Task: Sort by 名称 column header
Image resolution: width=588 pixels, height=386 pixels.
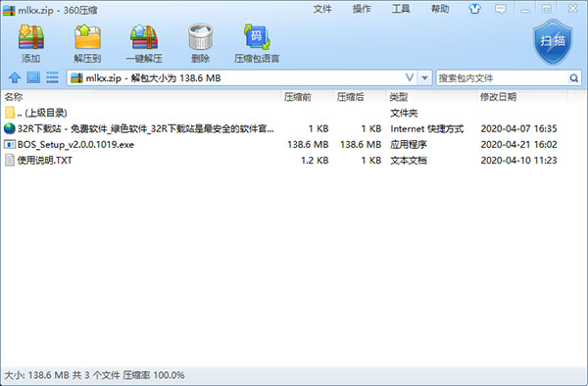Action: click(14, 97)
